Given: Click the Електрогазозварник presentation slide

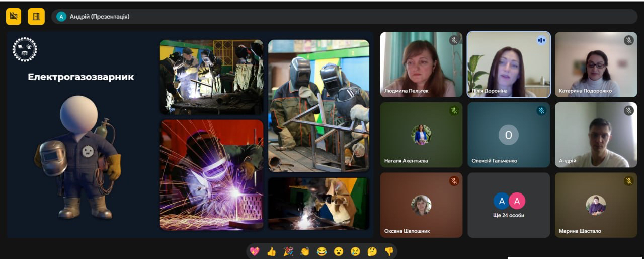Looking at the screenshot, I should (190, 135).
